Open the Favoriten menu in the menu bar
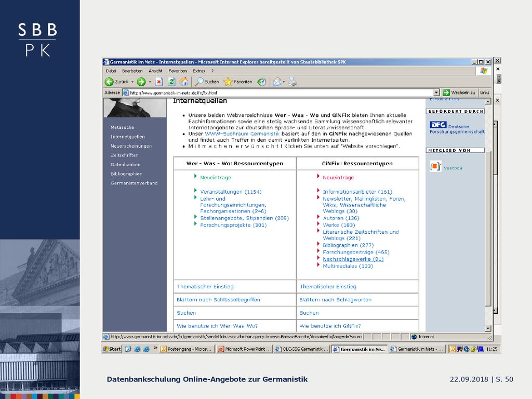The image size is (532, 399). click(178, 71)
